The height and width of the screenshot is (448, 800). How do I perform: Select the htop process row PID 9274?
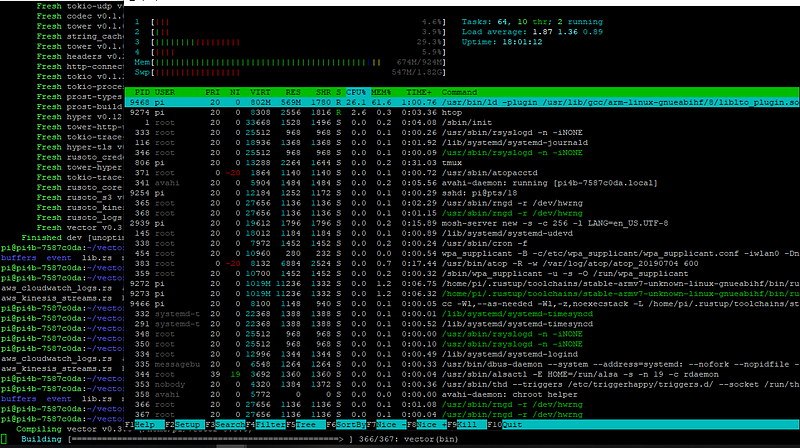point(462,113)
